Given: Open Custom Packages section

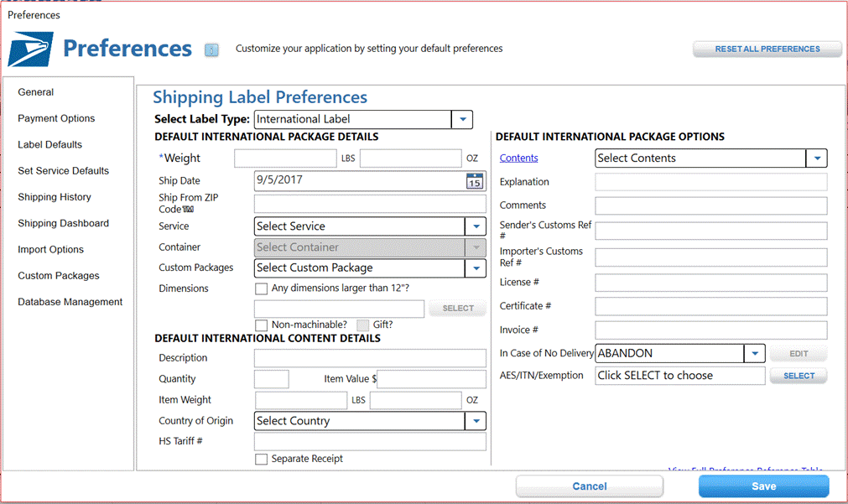Looking at the screenshot, I should pos(59,276).
